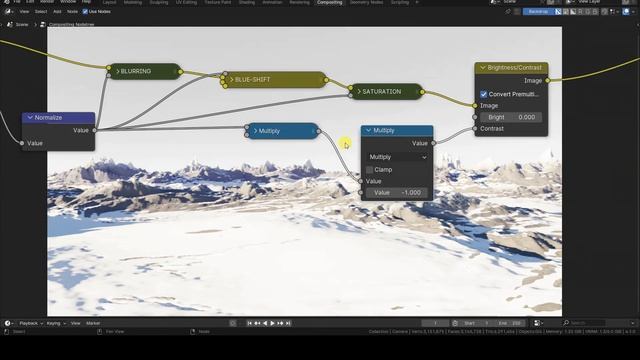Open the timeline View menu
The width and height of the screenshot is (640, 360).
point(76,323)
